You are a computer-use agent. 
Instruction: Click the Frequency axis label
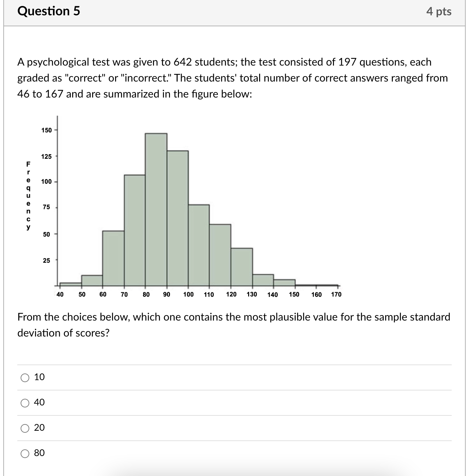coord(28,196)
